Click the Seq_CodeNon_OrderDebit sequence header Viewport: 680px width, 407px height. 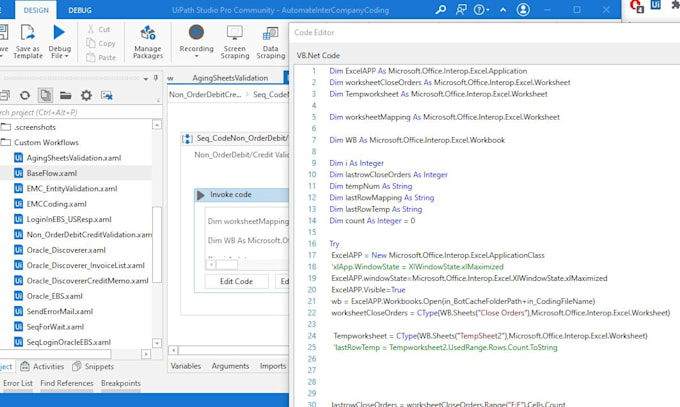235,138
